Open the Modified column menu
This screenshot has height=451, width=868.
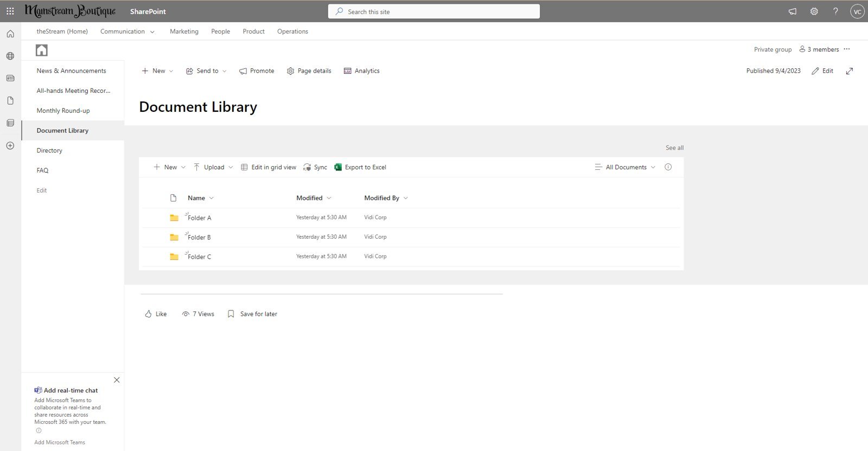click(314, 198)
